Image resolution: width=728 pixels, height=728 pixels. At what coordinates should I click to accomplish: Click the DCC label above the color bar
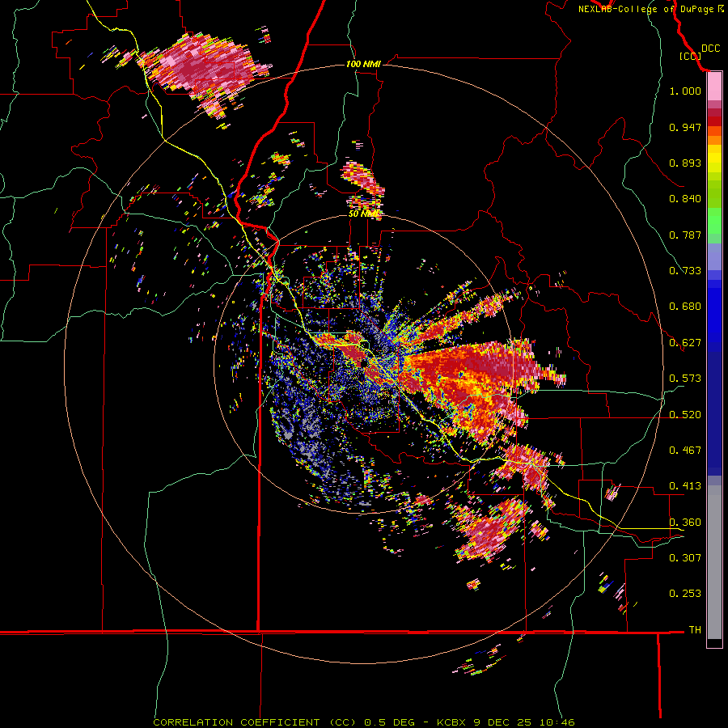coord(710,49)
